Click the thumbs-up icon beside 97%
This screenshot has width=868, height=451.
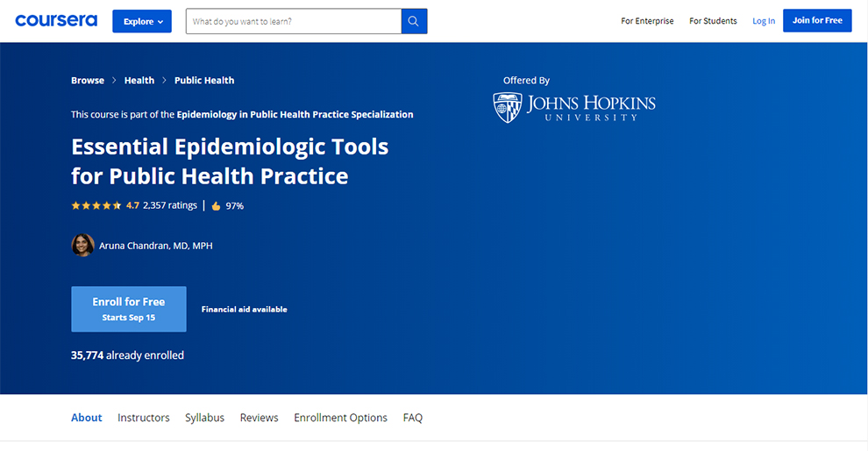click(216, 206)
